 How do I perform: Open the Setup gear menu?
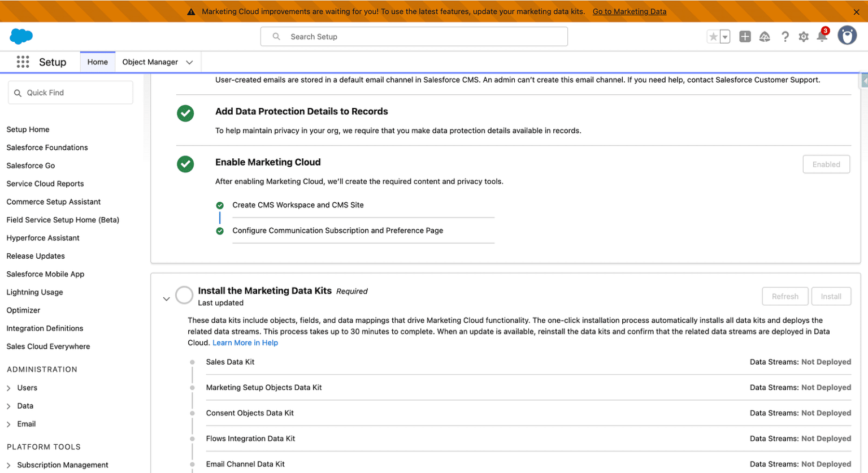tap(804, 37)
